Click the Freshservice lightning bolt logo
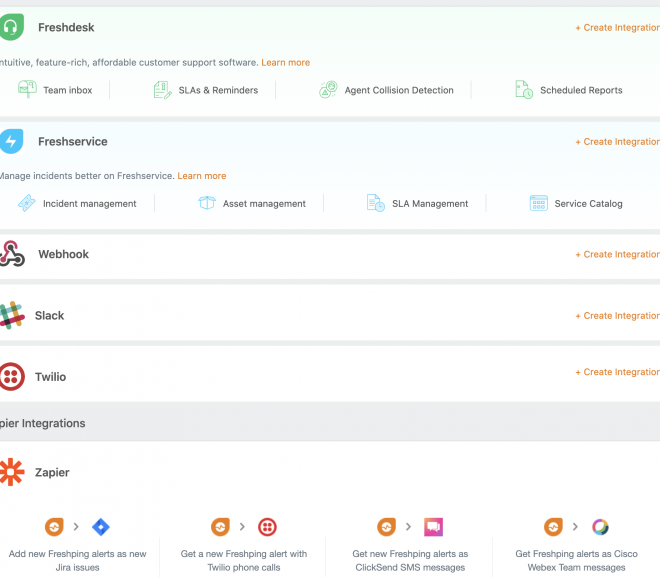Screen dimensions: 660x577 [11, 141]
